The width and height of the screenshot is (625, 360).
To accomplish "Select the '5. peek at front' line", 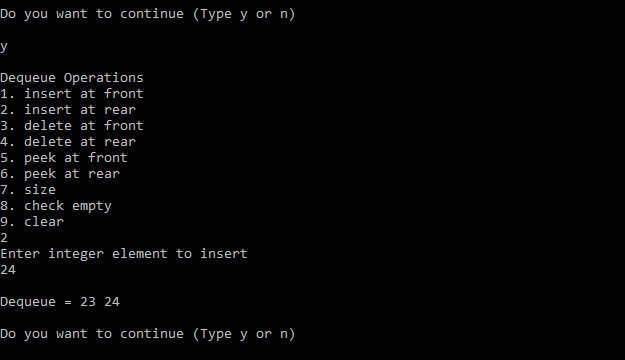I will (64, 158).
